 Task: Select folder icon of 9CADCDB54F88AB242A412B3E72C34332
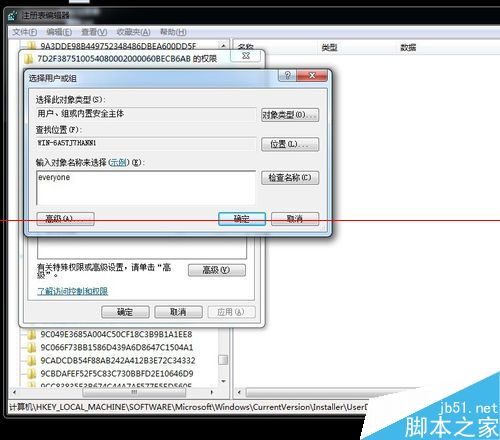click(32, 360)
